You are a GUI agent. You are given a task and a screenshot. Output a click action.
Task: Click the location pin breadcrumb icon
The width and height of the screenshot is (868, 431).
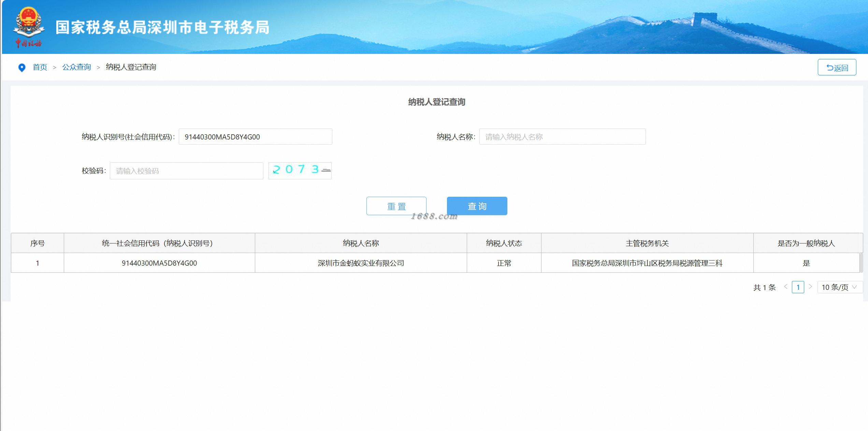coord(22,68)
